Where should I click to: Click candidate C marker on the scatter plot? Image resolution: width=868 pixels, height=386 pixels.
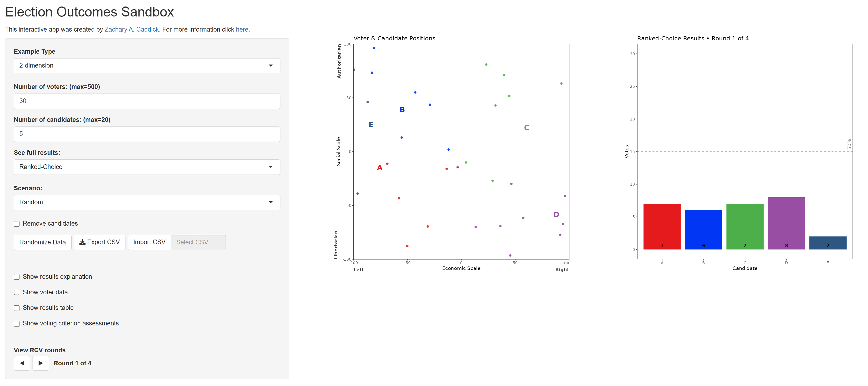[526, 128]
